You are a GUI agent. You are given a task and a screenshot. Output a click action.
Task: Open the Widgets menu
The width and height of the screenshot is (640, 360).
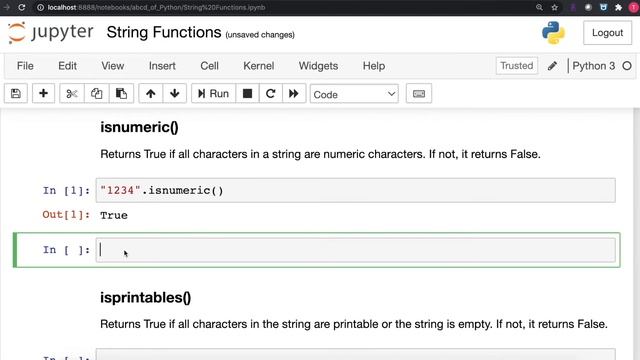point(318,66)
